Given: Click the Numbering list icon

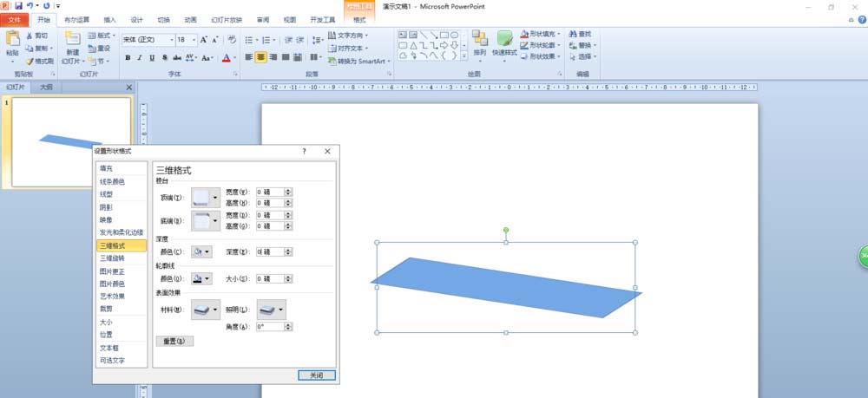Looking at the screenshot, I should pyautogui.click(x=268, y=40).
